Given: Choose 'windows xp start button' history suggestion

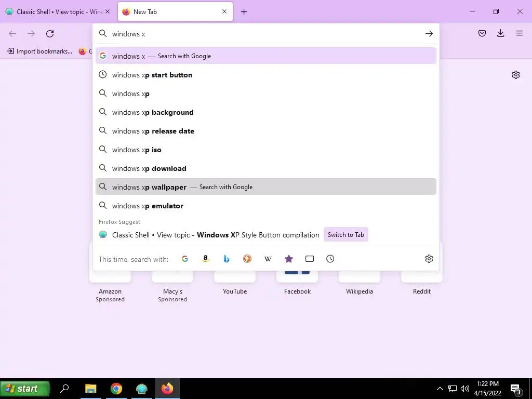Looking at the screenshot, I should click(266, 75).
